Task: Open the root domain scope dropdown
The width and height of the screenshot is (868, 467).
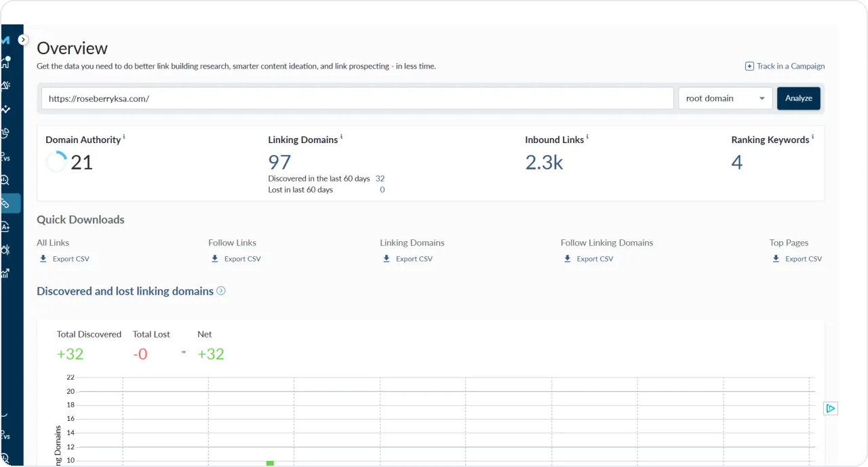Action: (726, 98)
